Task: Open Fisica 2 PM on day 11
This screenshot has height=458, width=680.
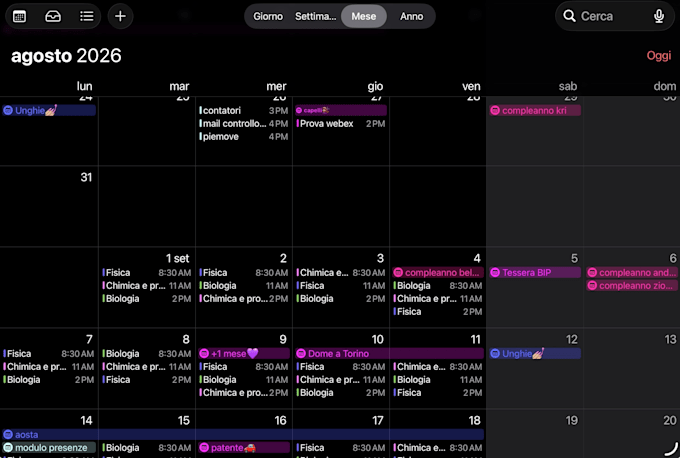Action: click(438, 393)
